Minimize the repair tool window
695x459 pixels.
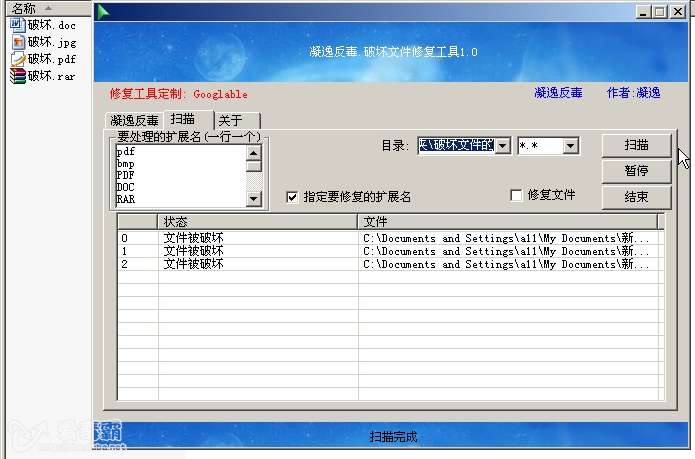pyautogui.click(x=643, y=12)
